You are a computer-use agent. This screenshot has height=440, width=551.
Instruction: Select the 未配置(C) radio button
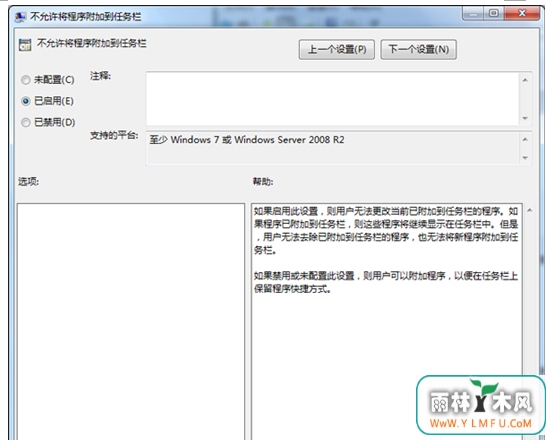[x=25, y=80]
